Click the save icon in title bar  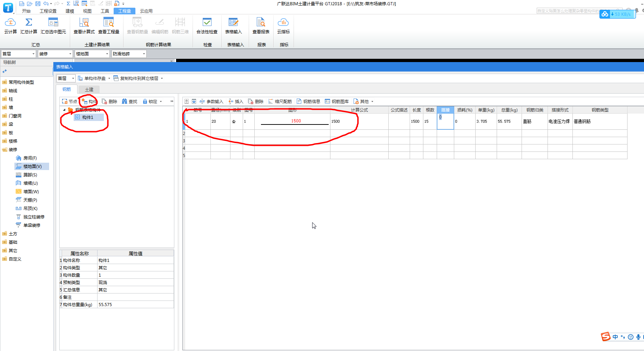click(38, 4)
